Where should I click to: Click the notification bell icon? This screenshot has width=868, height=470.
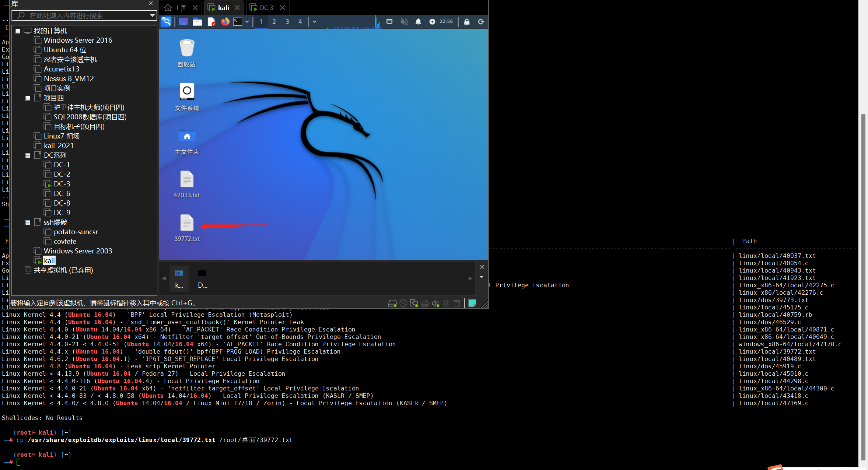(x=418, y=22)
